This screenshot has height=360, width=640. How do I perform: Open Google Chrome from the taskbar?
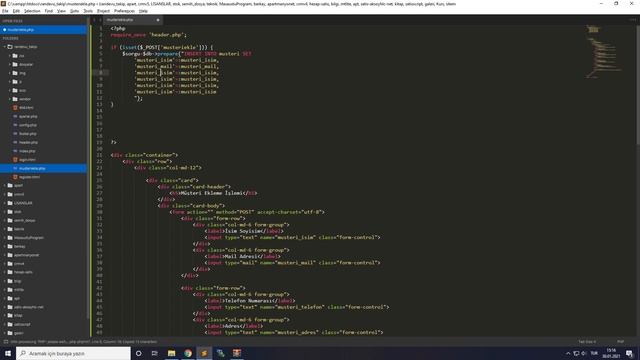(188, 353)
